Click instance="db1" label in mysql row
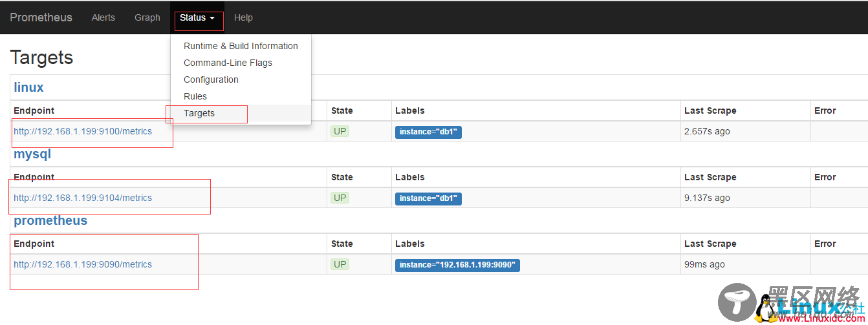The height and width of the screenshot is (325, 868). click(428, 198)
